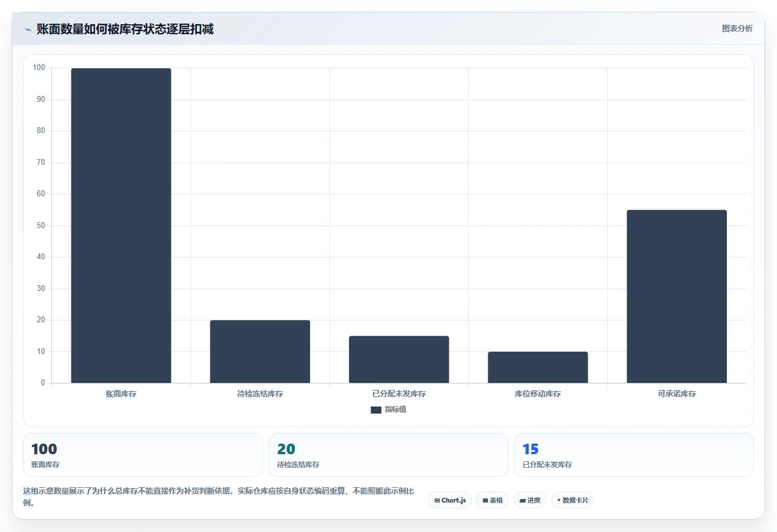The height and width of the screenshot is (532, 777).
Task: Open the 数据卡片 tag chip
Action: (572, 500)
